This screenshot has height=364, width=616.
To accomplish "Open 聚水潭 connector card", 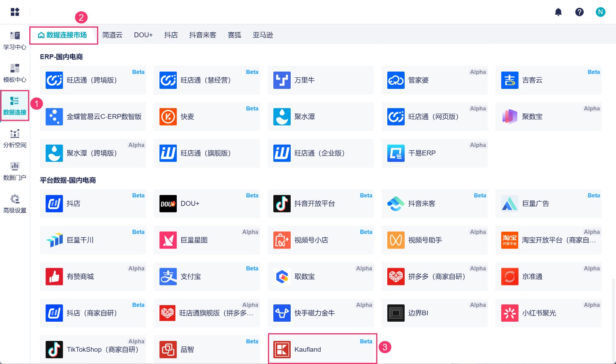I will [x=321, y=117].
